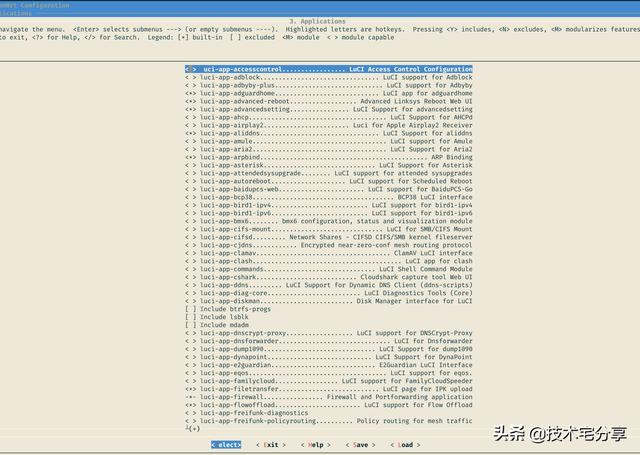Select the luci-app-cifs-mount row
The image size is (640, 455).
point(329,229)
